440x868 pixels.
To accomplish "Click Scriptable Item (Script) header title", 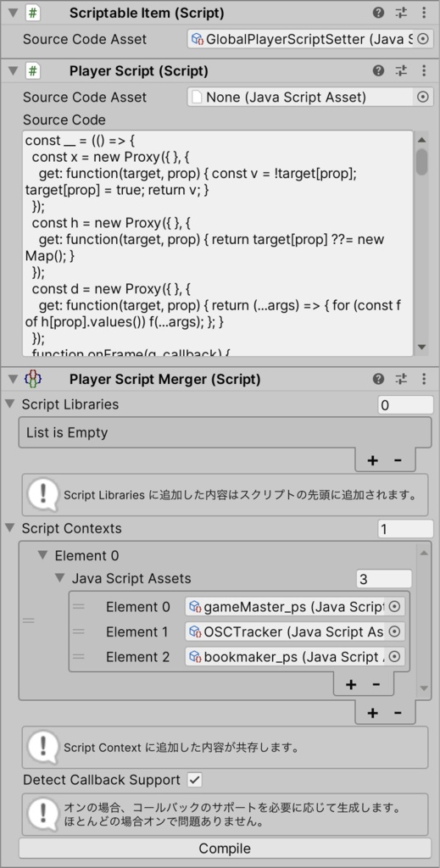I will [147, 14].
